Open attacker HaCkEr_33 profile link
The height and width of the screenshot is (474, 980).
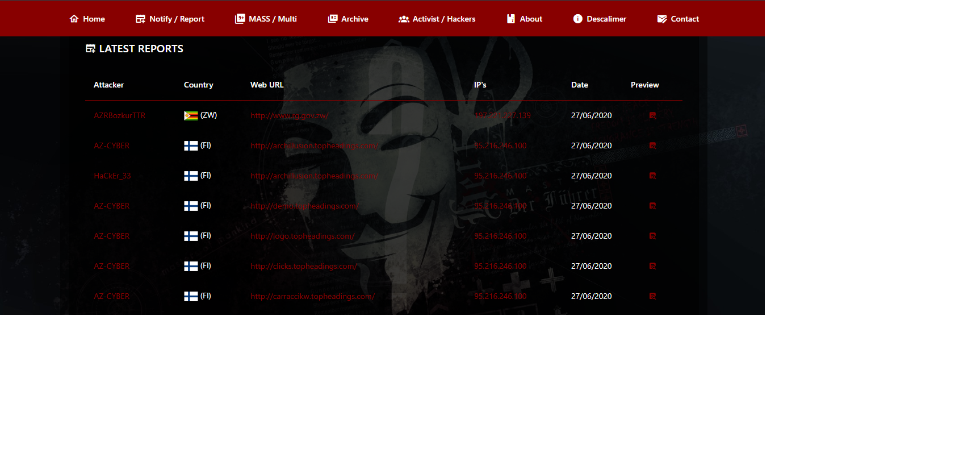112,176
